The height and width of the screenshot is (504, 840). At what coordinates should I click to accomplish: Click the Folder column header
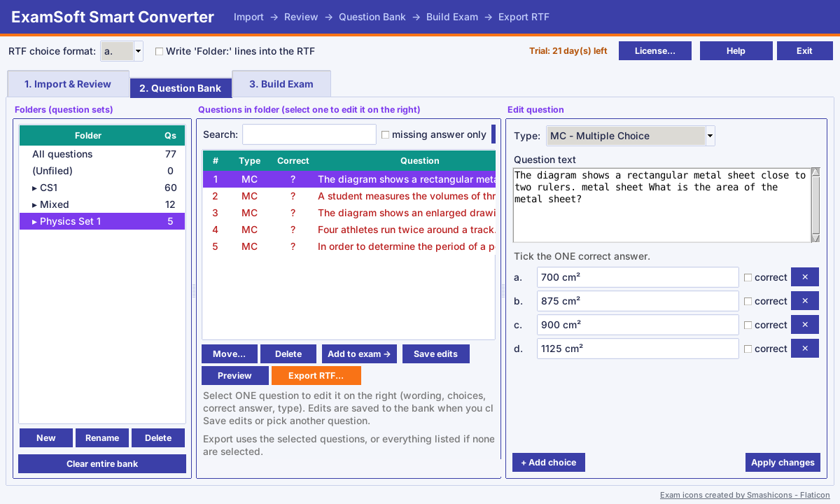(88, 136)
